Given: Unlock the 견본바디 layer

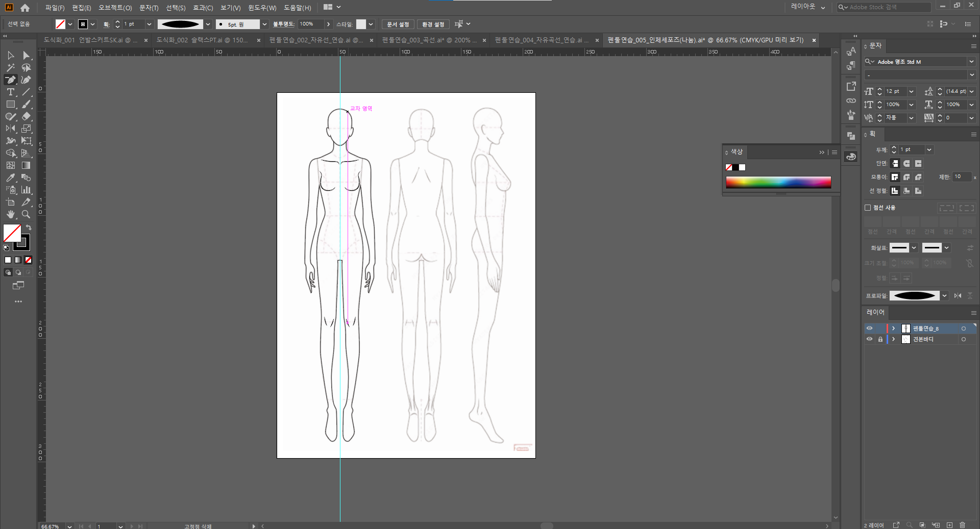Looking at the screenshot, I should click(x=880, y=339).
